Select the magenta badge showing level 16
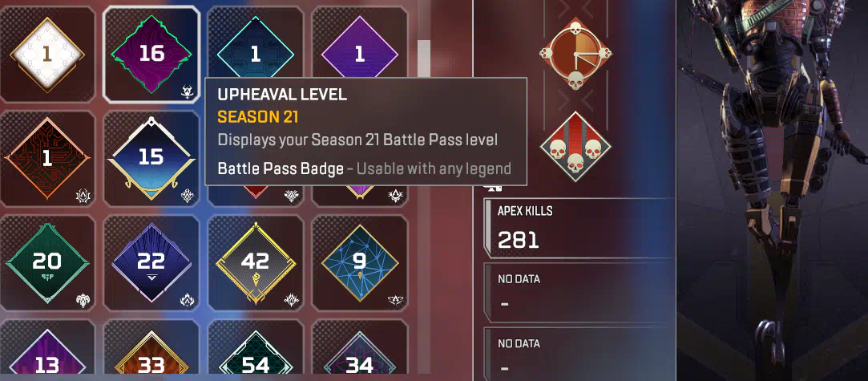 151,54
